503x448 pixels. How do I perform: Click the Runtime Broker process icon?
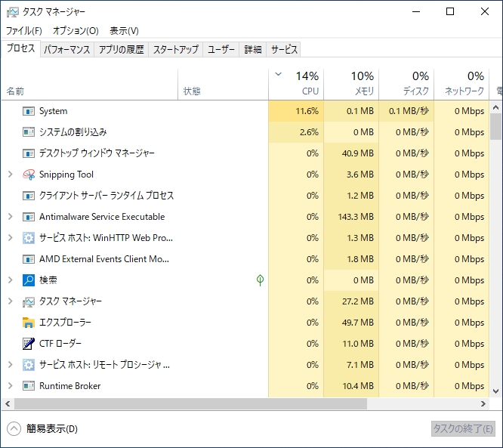click(29, 386)
